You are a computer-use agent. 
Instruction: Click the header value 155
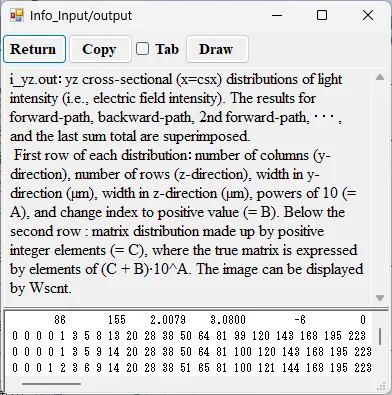coord(117,320)
